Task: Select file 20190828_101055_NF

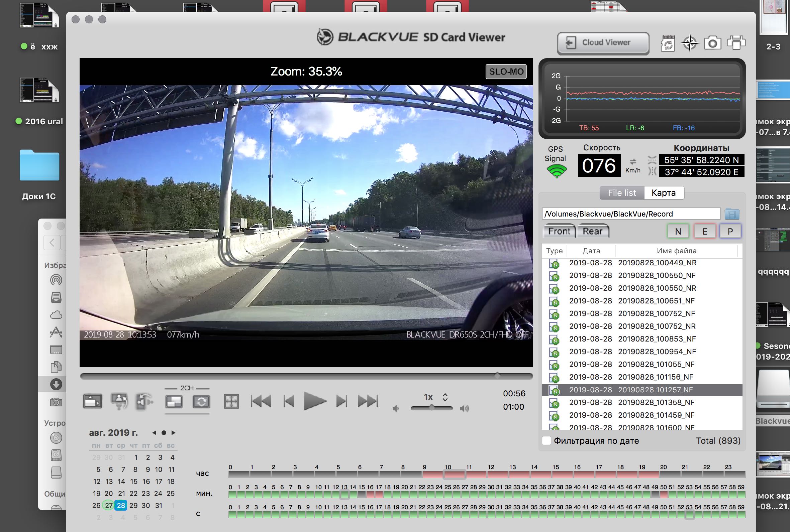Action: tap(642, 364)
